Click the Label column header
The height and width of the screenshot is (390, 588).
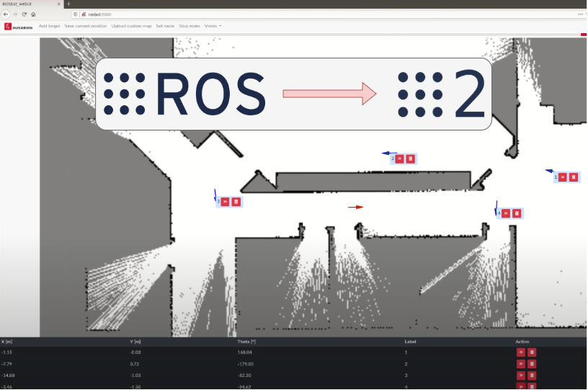410,342
